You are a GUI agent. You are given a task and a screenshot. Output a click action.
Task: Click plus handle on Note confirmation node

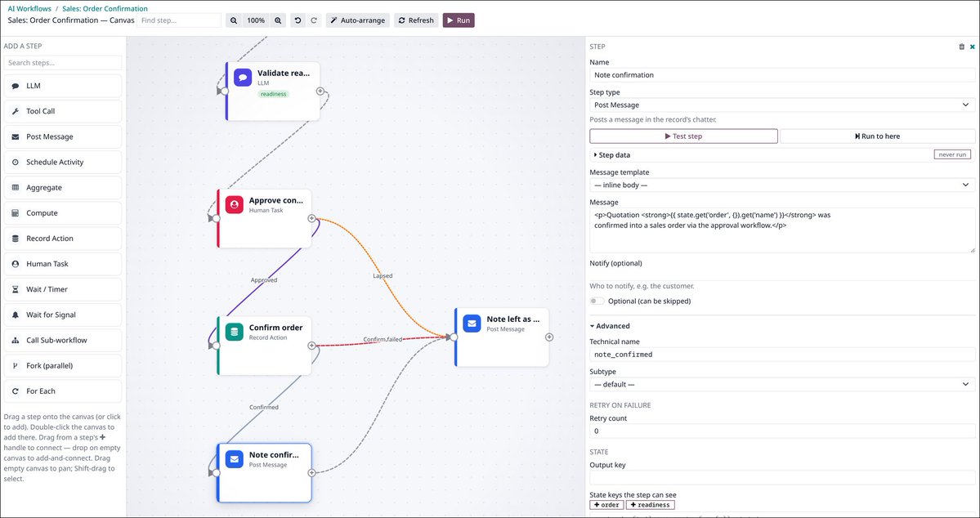(312, 473)
